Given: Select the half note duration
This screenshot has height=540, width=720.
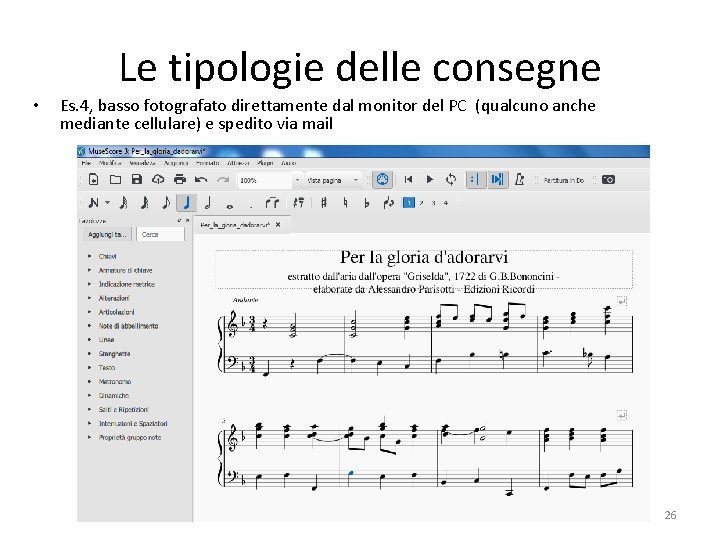Looking at the screenshot, I should [208, 202].
